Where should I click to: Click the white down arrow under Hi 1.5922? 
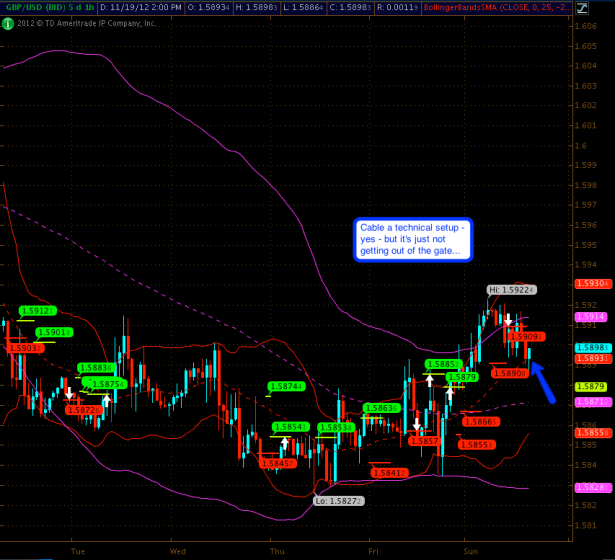(507, 320)
